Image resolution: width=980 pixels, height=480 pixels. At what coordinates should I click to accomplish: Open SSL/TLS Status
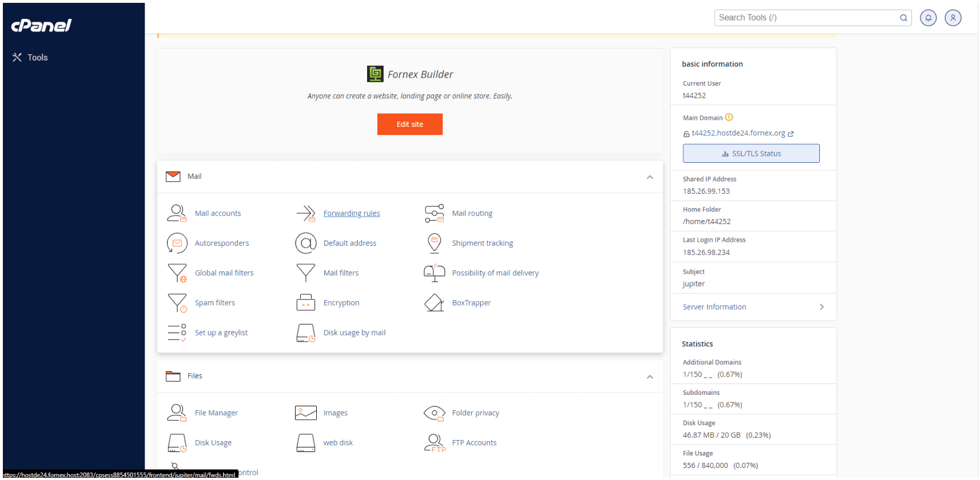751,154
